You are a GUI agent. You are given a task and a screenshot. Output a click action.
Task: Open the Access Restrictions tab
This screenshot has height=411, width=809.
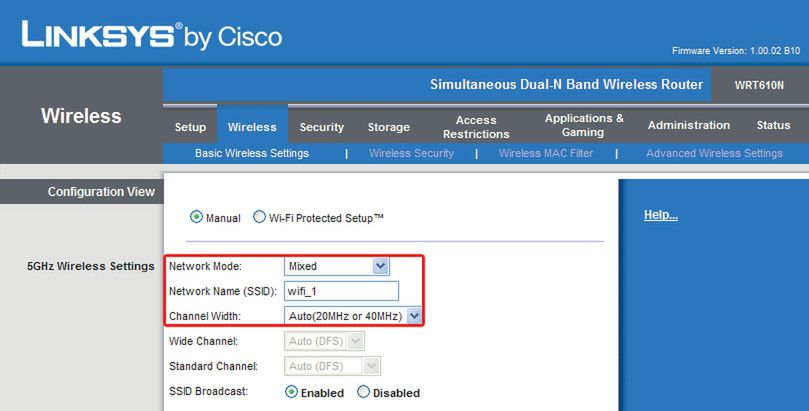[x=476, y=126]
